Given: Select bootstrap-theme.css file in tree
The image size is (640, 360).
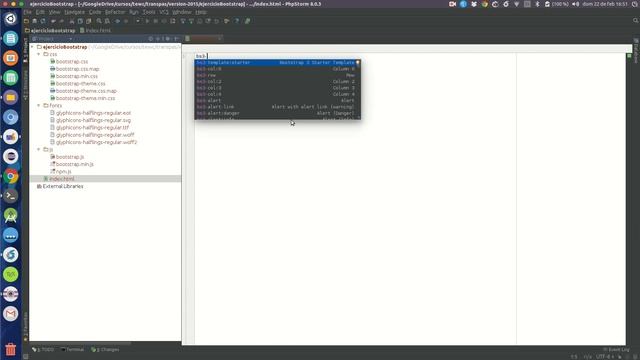Looking at the screenshot, I should click(77, 84).
